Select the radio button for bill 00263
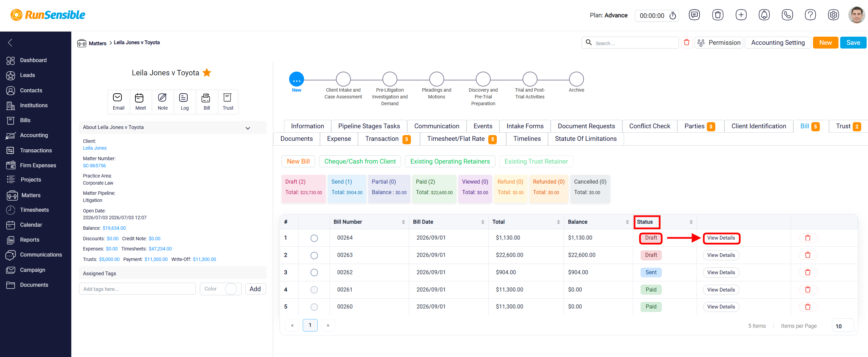The height and width of the screenshot is (357, 868). 314,255
